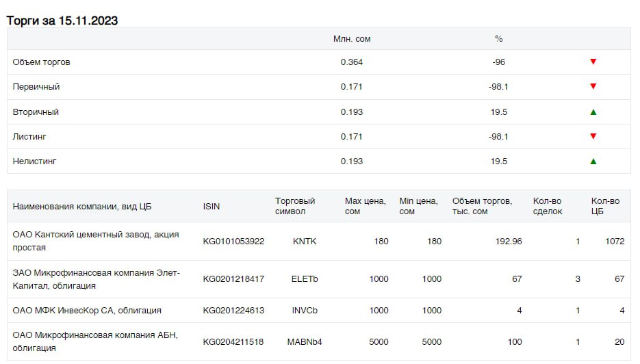Image resolution: width=640 pixels, height=364 pixels.
Task: Click securities count 20 in MABNb4 row
Action: pyautogui.click(x=619, y=341)
